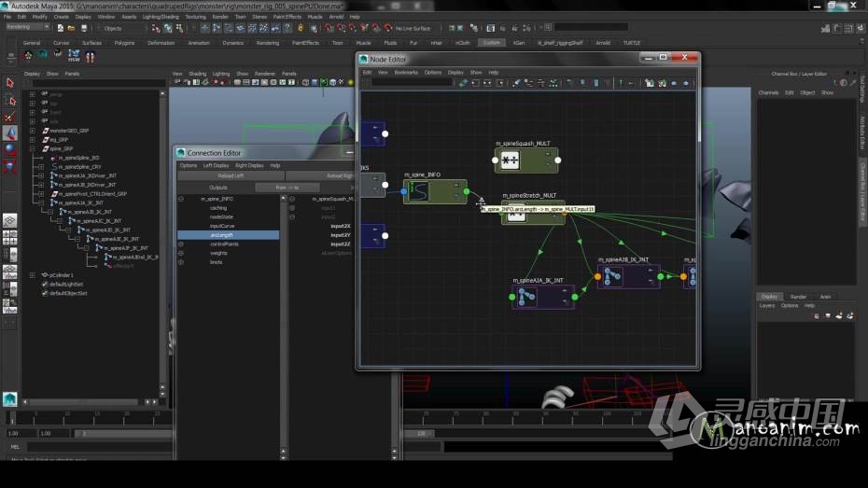The image size is (868, 488).
Task: Choose the Scale tool cube icon
Action: coord(10,165)
